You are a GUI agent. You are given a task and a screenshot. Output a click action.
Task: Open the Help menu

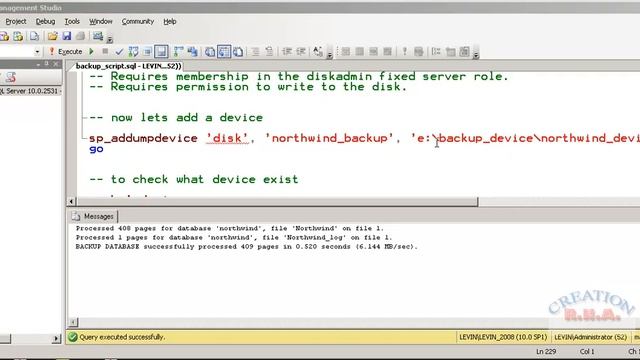click(x=169, y=22)
